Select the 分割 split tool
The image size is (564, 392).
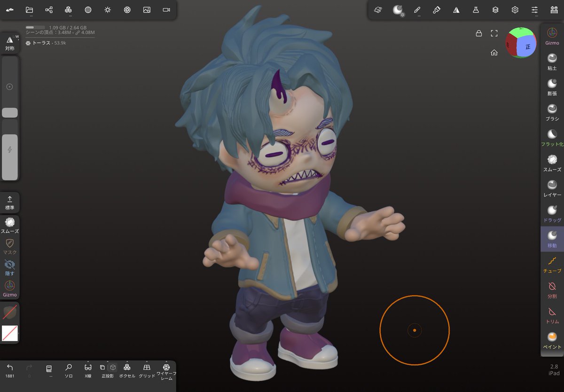point(552,290)
